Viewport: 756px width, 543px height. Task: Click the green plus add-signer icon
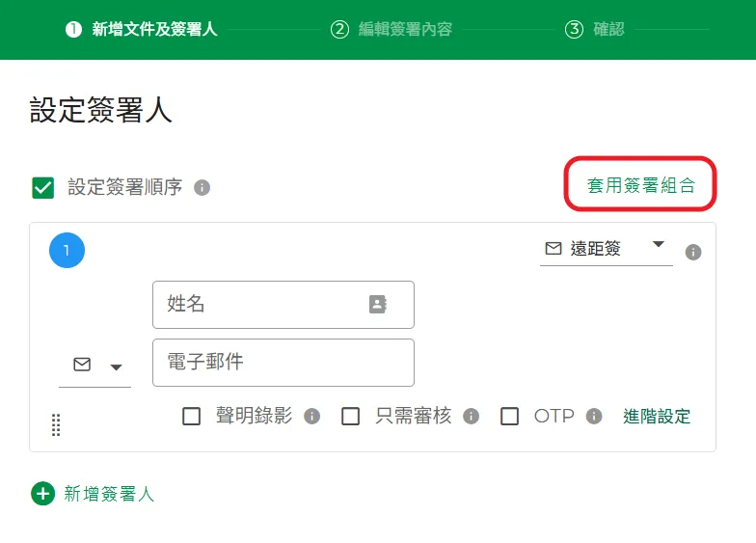[42, 494]
